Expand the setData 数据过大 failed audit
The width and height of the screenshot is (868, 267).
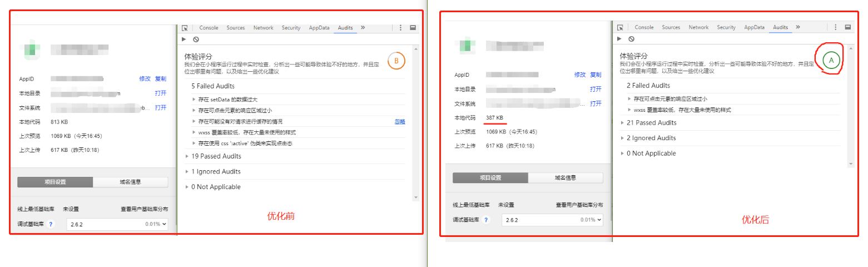pyautogui.click(x=227, y=100)
